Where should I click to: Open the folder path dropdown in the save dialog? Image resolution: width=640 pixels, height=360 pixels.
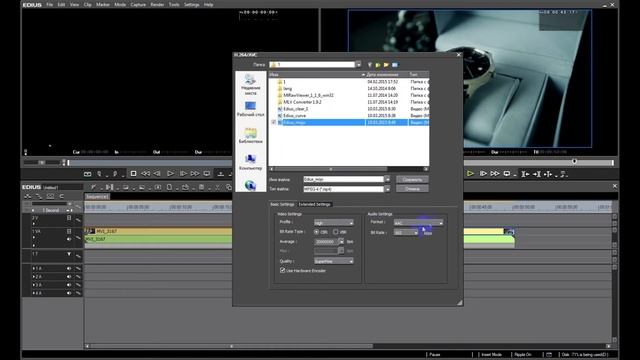pos(358,64)
